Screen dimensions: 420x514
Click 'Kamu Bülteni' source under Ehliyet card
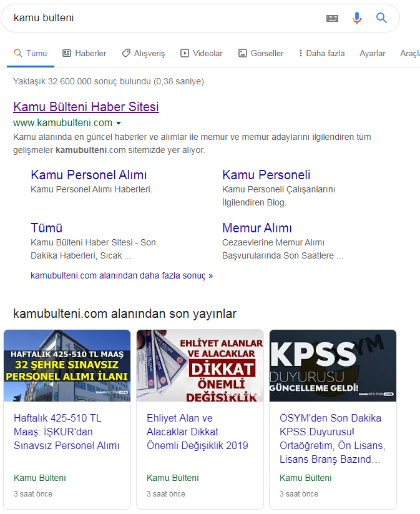(x=173, y=478)
